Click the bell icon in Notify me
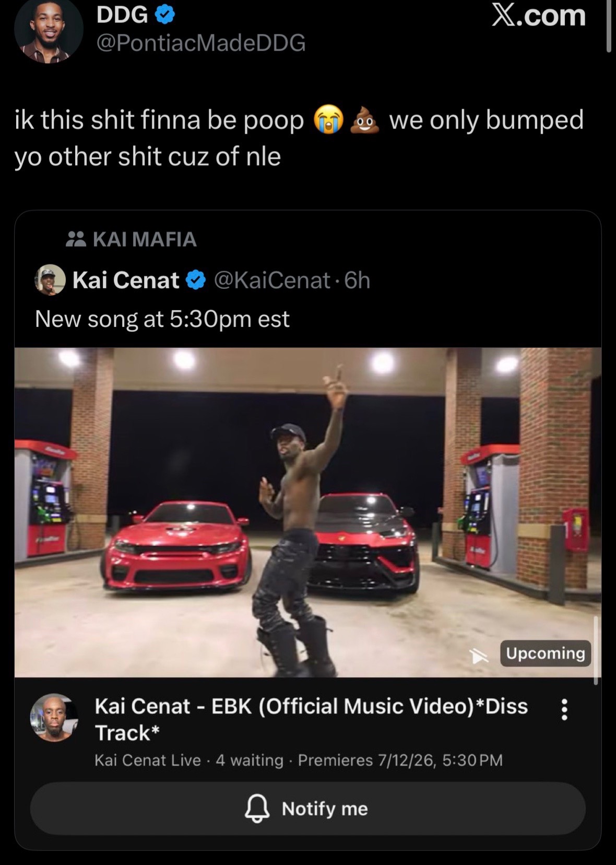 (x=257, y=809)
